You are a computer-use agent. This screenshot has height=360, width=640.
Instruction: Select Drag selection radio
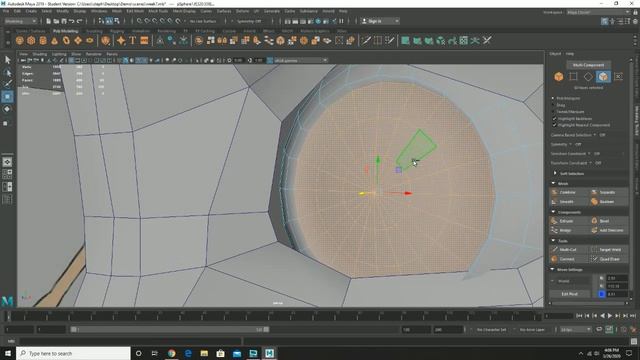[553, 105]
